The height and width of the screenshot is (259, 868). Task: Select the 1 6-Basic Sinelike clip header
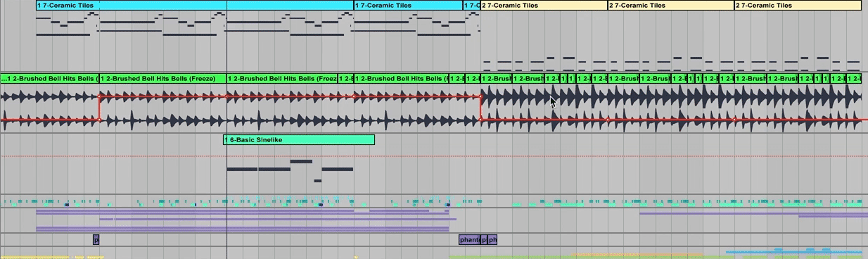pyautogui.click(x=299, y=140)
